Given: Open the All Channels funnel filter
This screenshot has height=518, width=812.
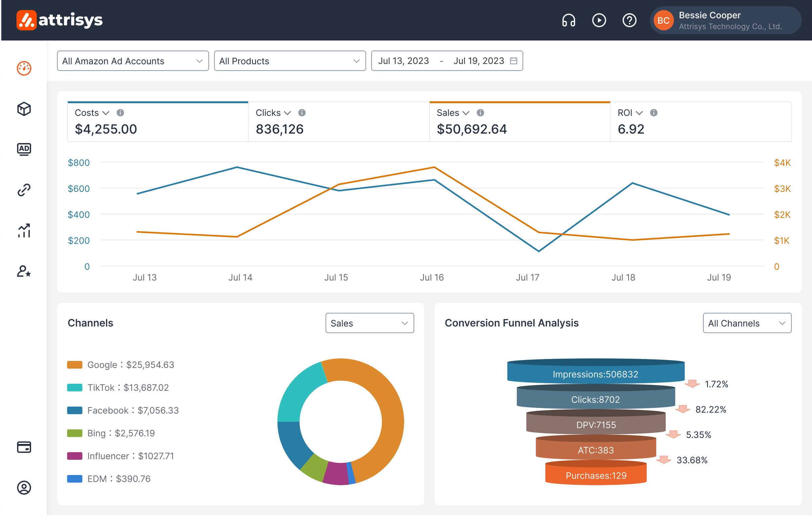Looking at the screenshot, I should click(x=747, y=323).
